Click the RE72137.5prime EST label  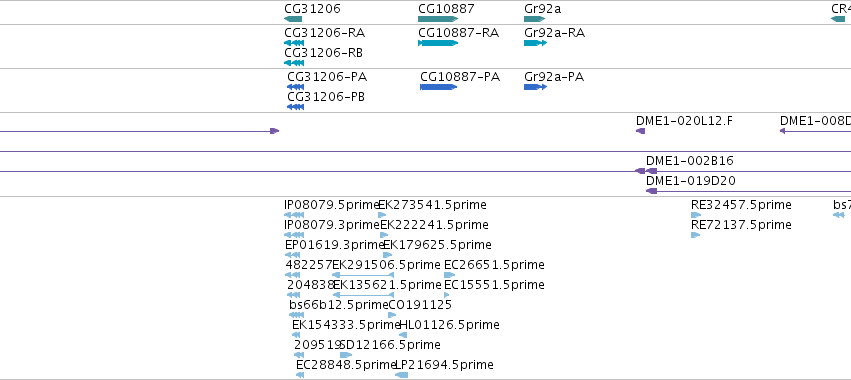tap(741, 225)
